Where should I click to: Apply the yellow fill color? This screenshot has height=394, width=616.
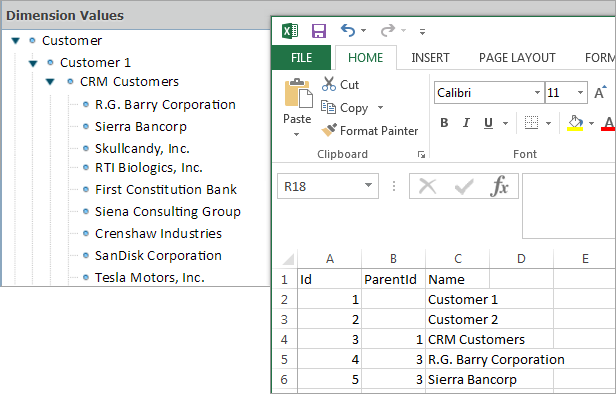575,123
